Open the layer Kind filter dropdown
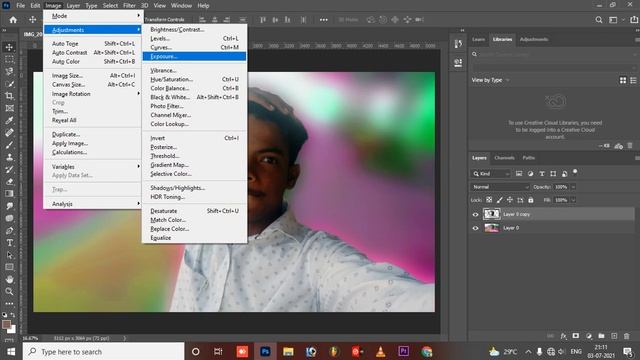 491,173
